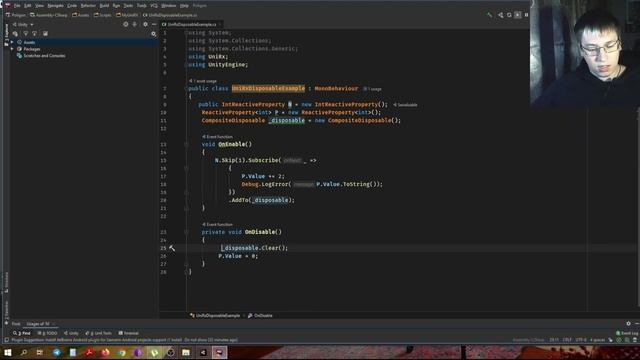The height and width of the screenshot is (360, 640).
Task: Open the Windows Start menu
Action: (x=8, y=353)
